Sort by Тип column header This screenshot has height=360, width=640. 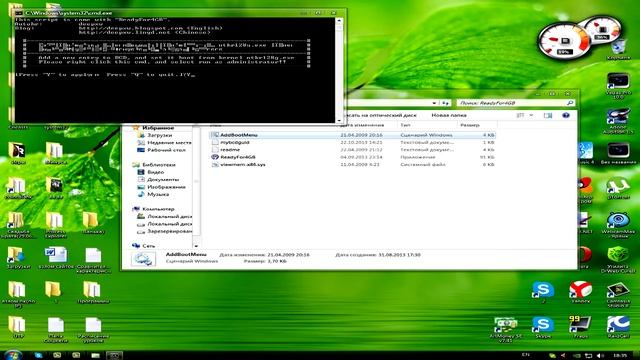tap(427, 125)
